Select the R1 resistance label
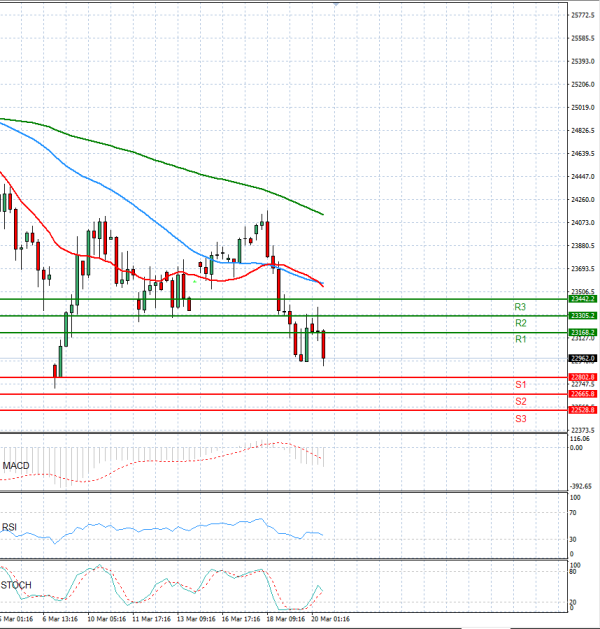Screen dimensions: 600x629 (520, 340)
